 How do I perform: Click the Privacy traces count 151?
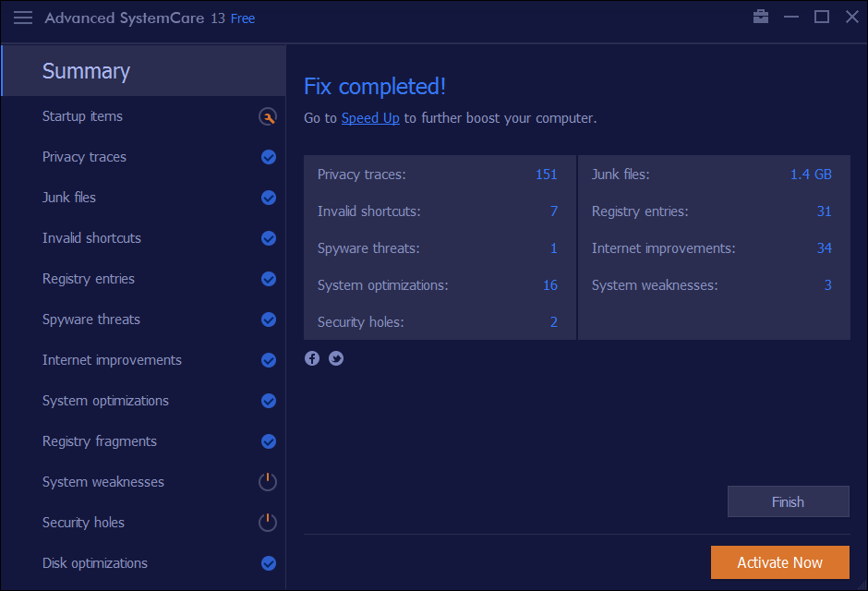pos(547,175)
